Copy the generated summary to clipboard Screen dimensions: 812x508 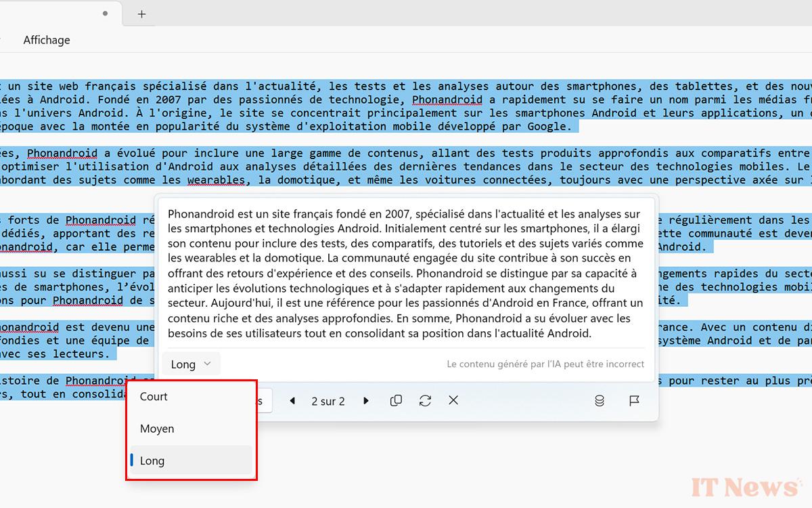(396, 401)
